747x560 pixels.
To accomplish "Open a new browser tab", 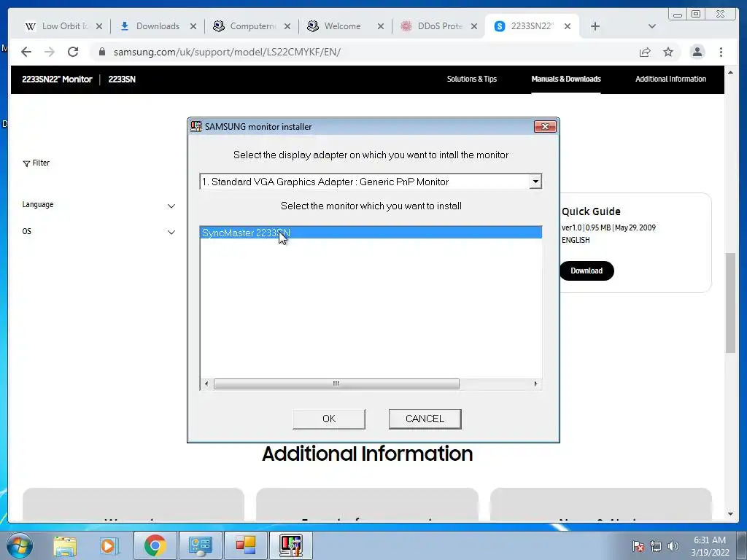I will point(595,26).
